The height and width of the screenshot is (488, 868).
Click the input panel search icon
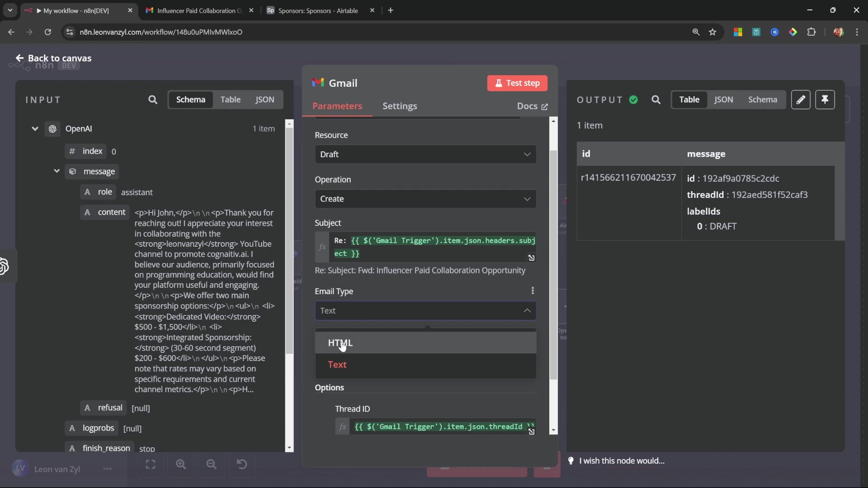pos(153,100)
